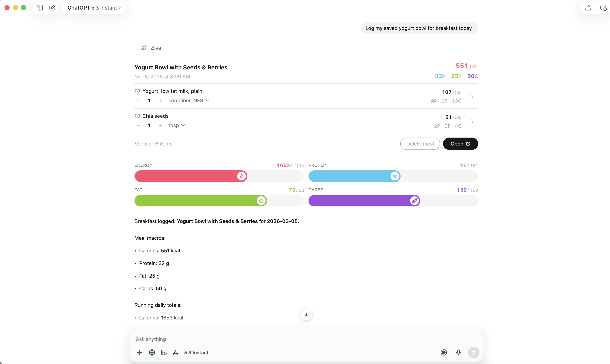
Task: Open the apps icon next to the globe
Action: 164,352
